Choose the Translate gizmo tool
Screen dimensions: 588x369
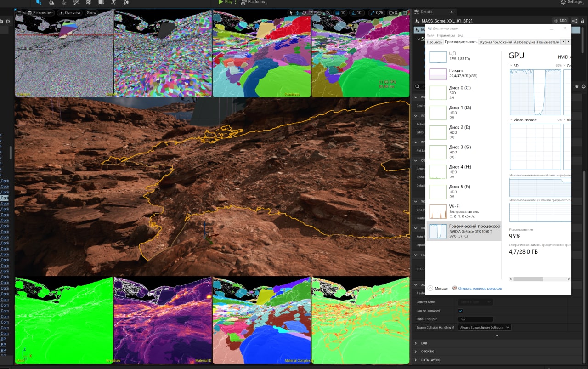click(297, 13)
